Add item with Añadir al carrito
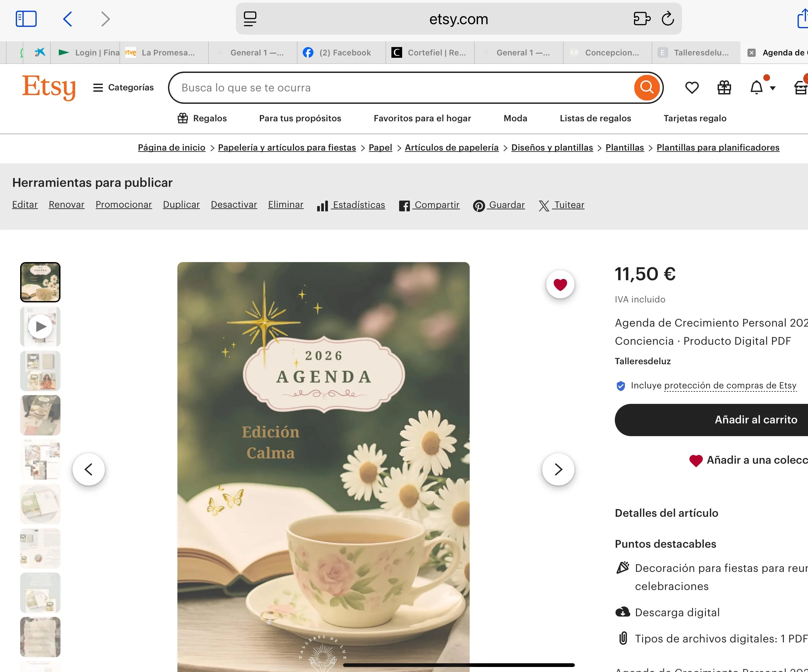The image size is (808, 672). 755,420
